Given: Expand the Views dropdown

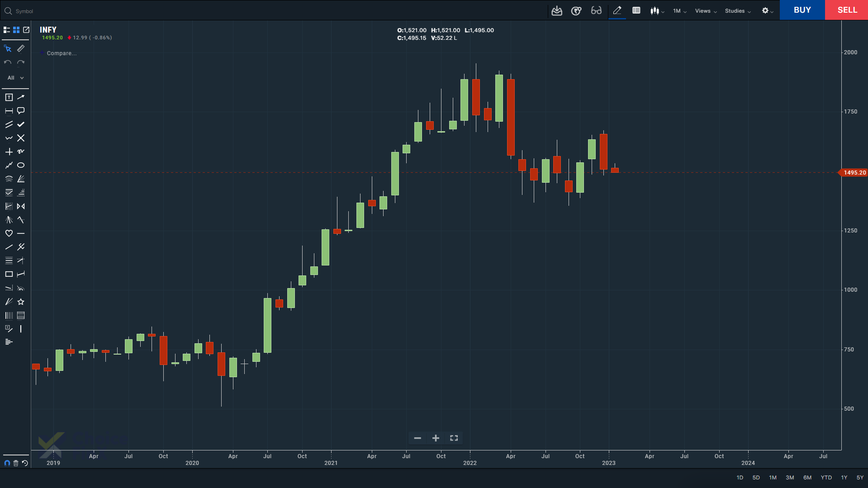Looking at the screenshot, I should (x=706, y=11).
